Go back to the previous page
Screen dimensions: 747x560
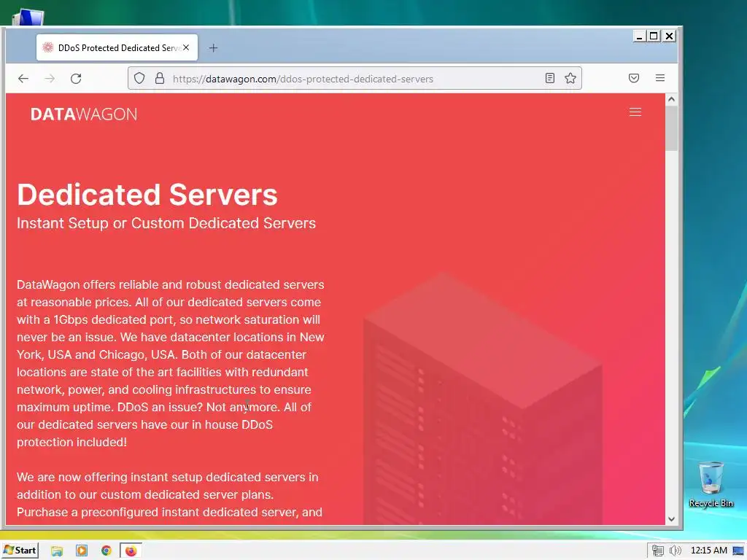[23, 79]
